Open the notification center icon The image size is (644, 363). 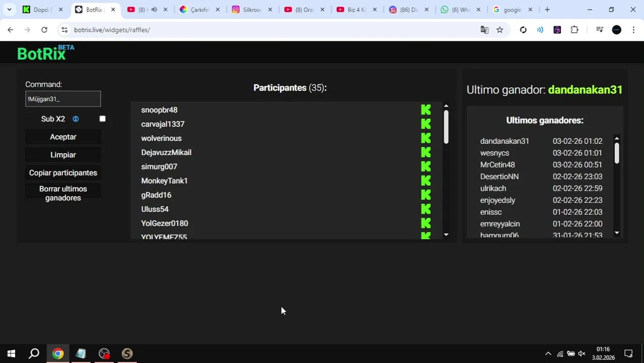(x=628, y=354)
